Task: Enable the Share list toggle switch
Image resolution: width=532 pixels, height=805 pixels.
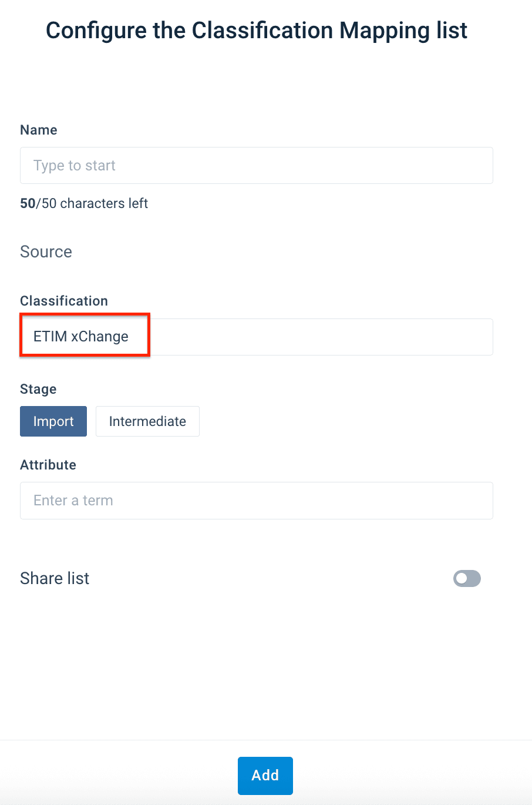Action: [x=467, y=579]
